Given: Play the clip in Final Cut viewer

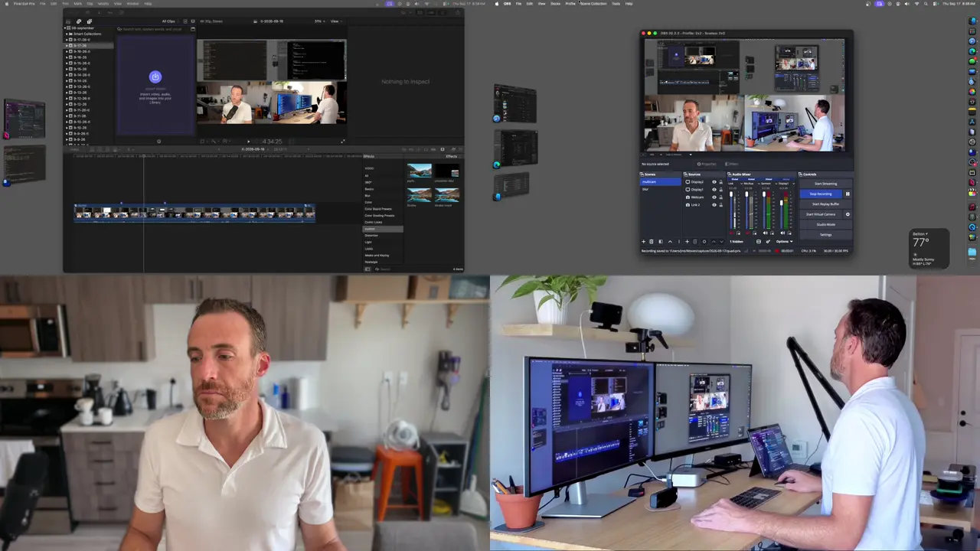Looking at the screenshot, I should tap(248, 141).
